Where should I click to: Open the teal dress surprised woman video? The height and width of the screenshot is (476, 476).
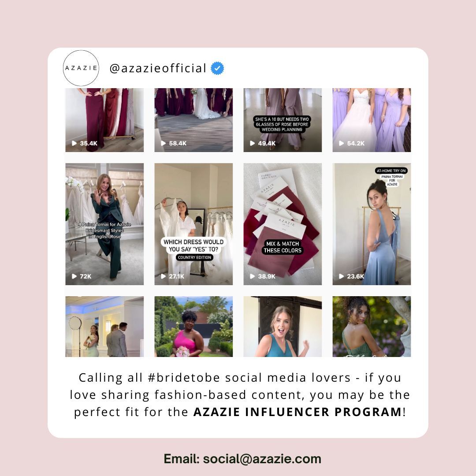point(283,326)
